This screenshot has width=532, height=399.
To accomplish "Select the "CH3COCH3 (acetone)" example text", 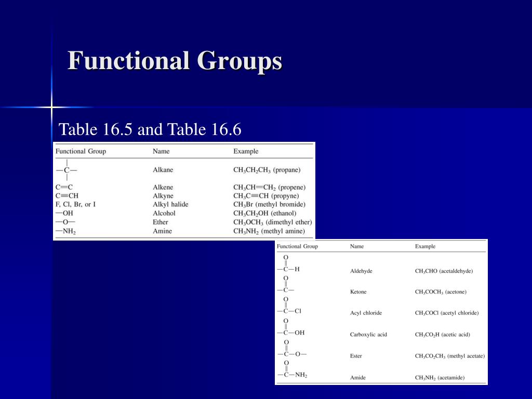I will pos(441,292).
